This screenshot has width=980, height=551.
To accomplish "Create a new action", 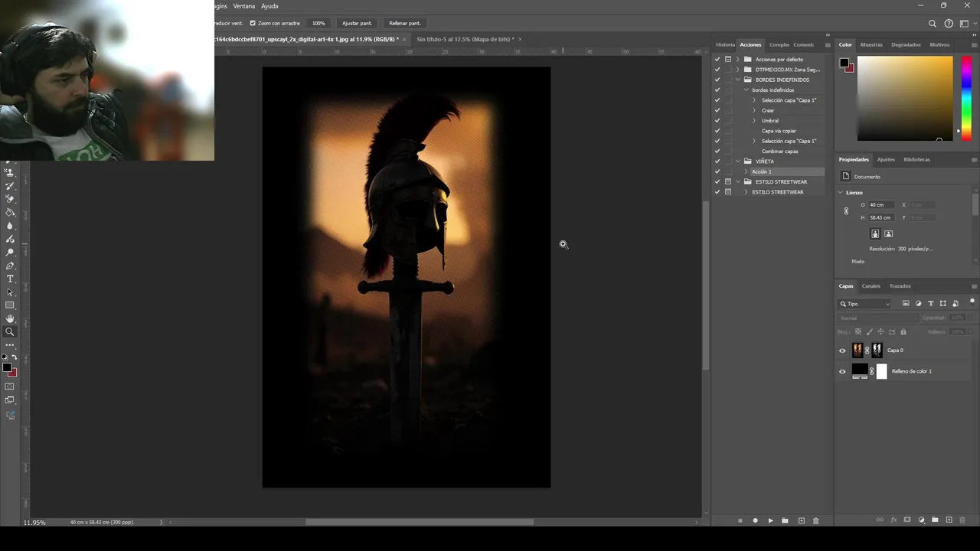I will pos(802,520).
